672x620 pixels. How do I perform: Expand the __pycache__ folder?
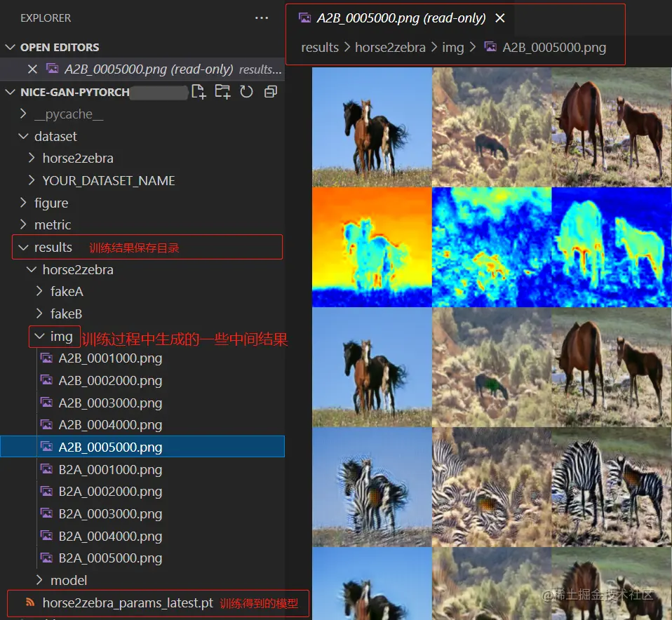23,114
